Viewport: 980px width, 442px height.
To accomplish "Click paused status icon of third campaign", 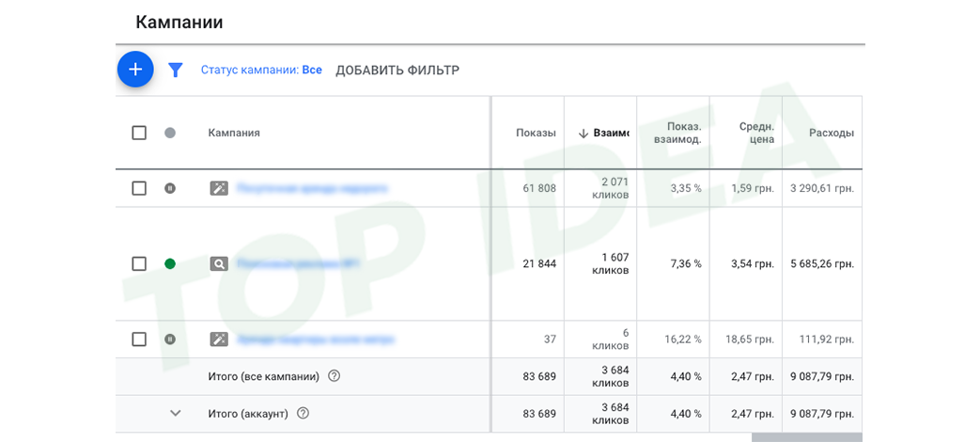I will (170, 339).
